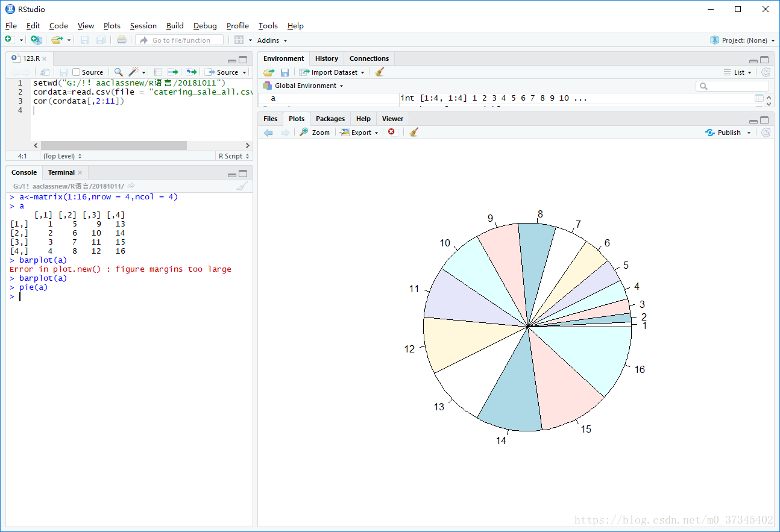Maximize the source editor pane
Viewport: 780px width, 532px height.
click(x=243, y=60)
